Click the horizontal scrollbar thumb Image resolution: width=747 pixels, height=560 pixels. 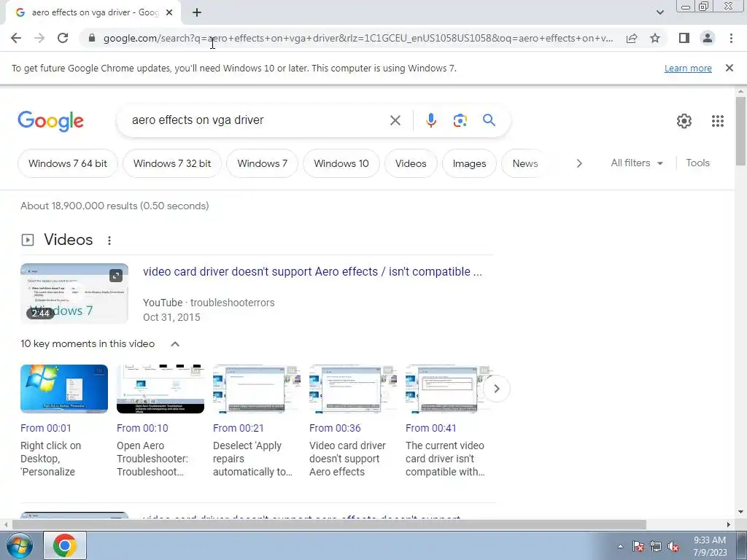[x=329, y=524]
